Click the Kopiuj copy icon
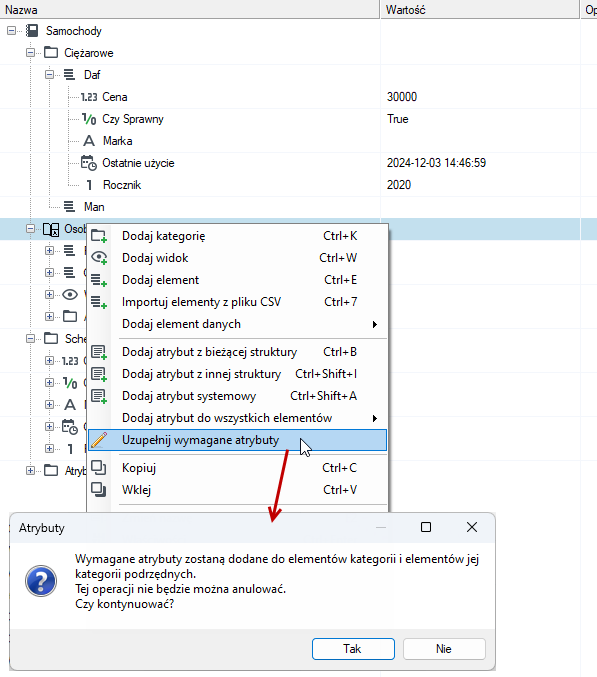Viewport: 597px width, 677px height. pyautogui.click(x=99, y=468)
